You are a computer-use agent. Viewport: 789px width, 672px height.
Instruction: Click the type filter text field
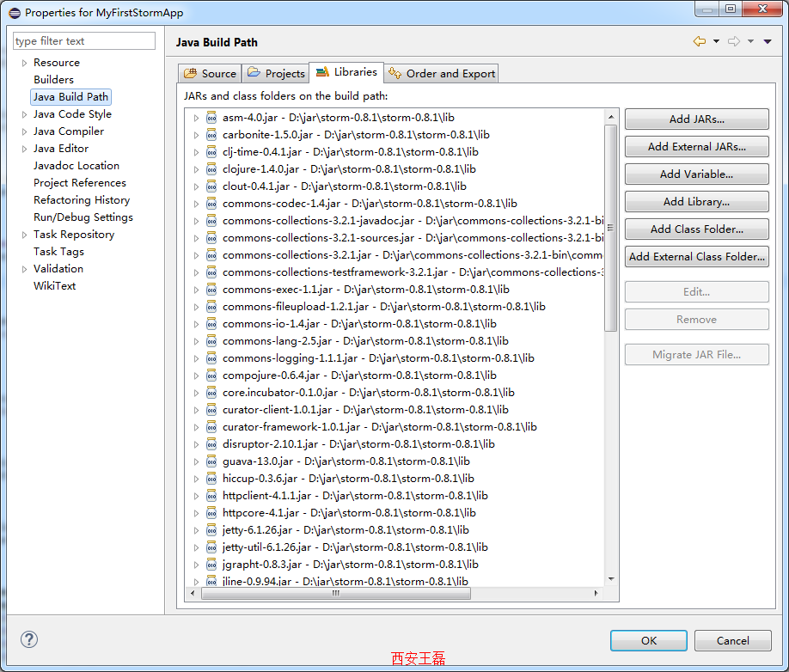pos(84,41)
